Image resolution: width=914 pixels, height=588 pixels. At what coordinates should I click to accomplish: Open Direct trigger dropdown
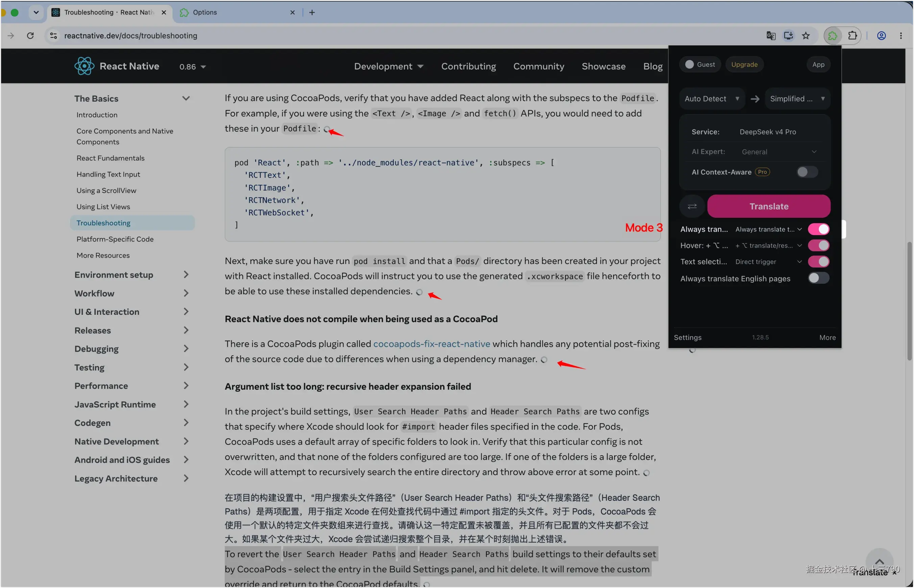coord(768,262)
